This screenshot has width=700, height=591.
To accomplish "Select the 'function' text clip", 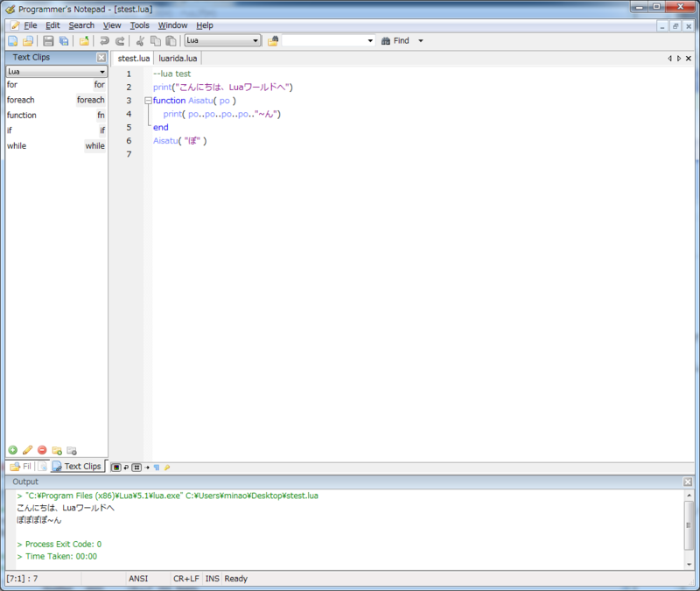I will pos(56,116).
